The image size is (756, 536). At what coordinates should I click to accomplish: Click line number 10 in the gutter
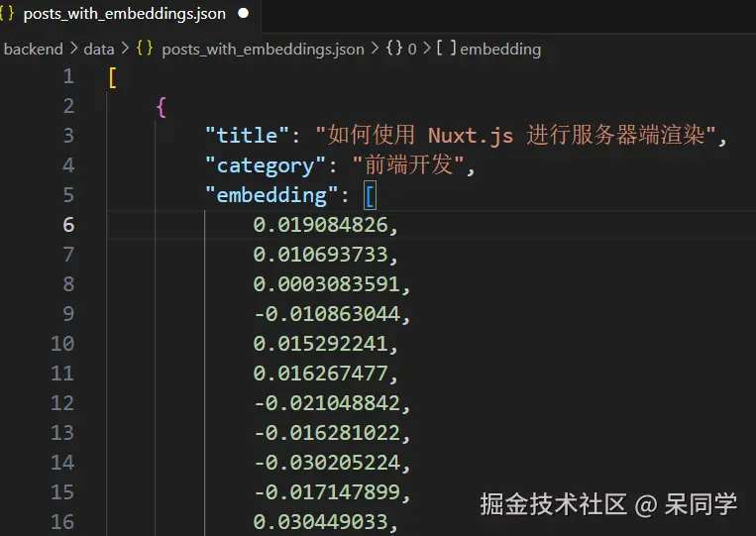click(62, 344)
